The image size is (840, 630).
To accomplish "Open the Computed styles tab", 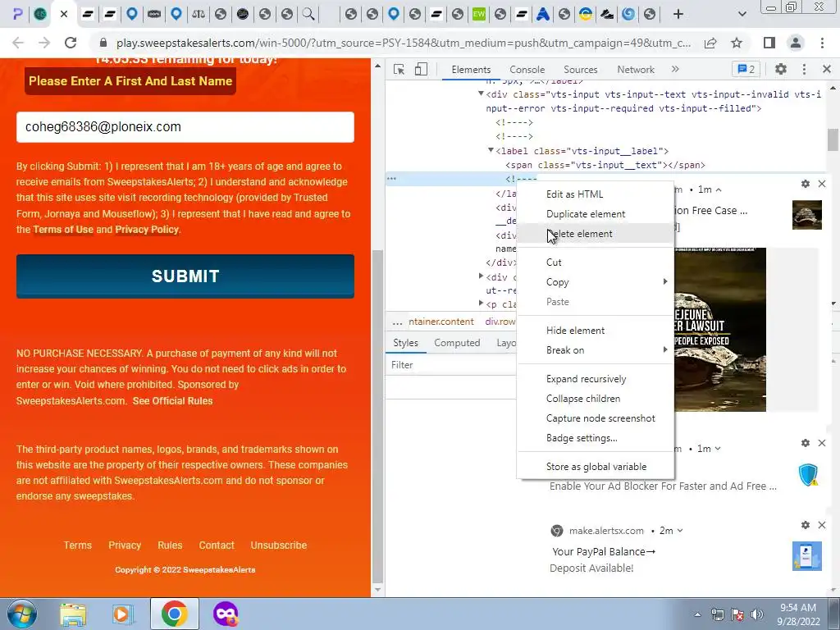I will coord(457,343).
